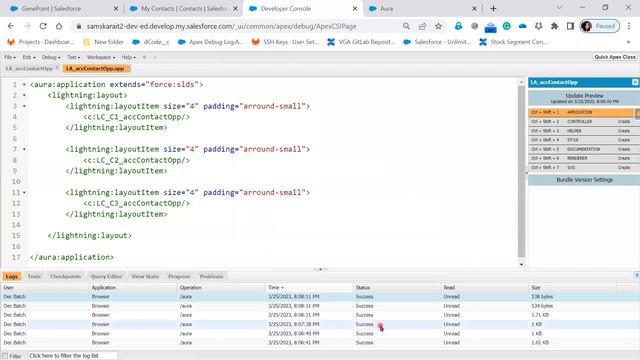Click the Quick Apex Class button
The height and width of the screenshot is (360, 640).
(615, 57)
